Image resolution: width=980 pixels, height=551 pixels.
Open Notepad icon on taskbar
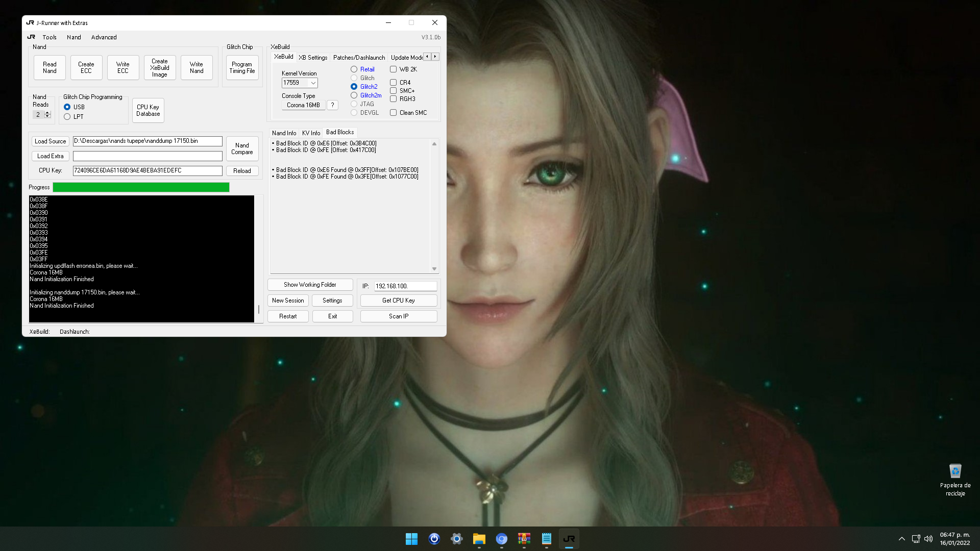coord(546,539)
